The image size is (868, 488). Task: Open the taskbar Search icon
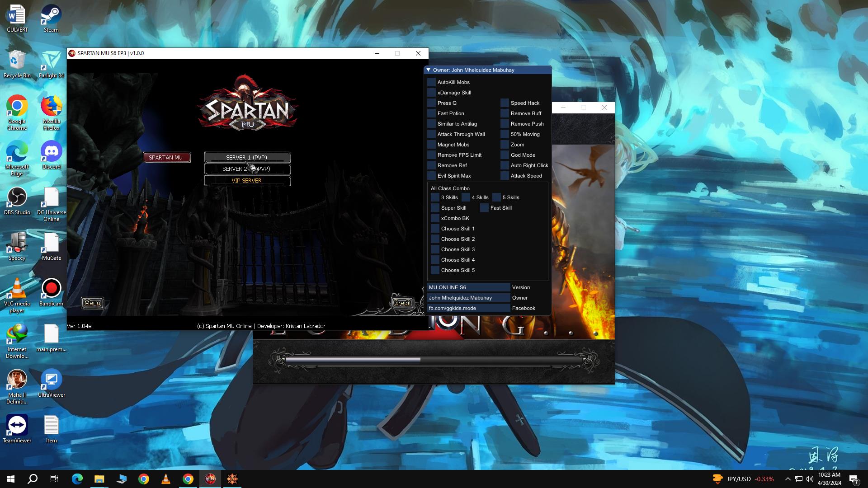[33, 479]
